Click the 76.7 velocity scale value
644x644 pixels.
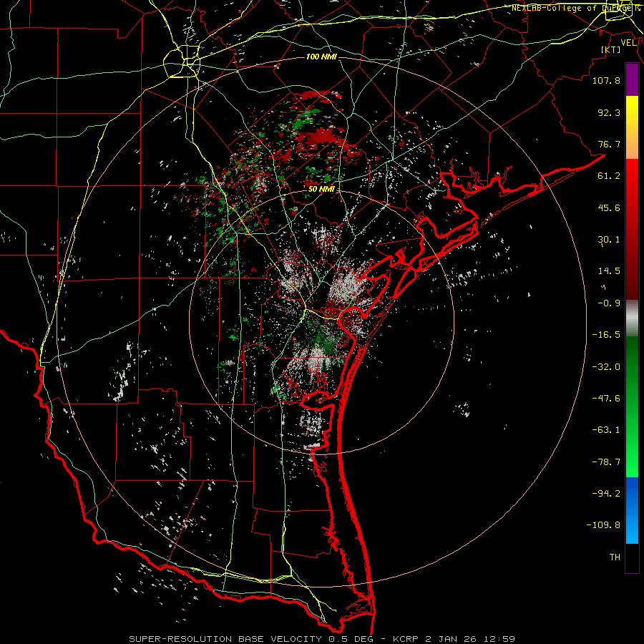click(609, 144)
